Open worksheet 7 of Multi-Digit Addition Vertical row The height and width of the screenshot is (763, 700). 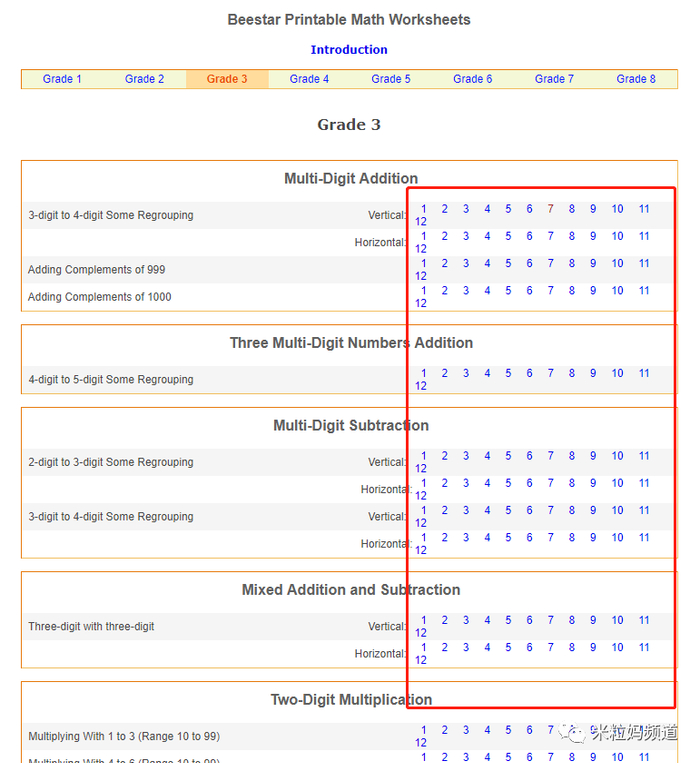[550, 209]
